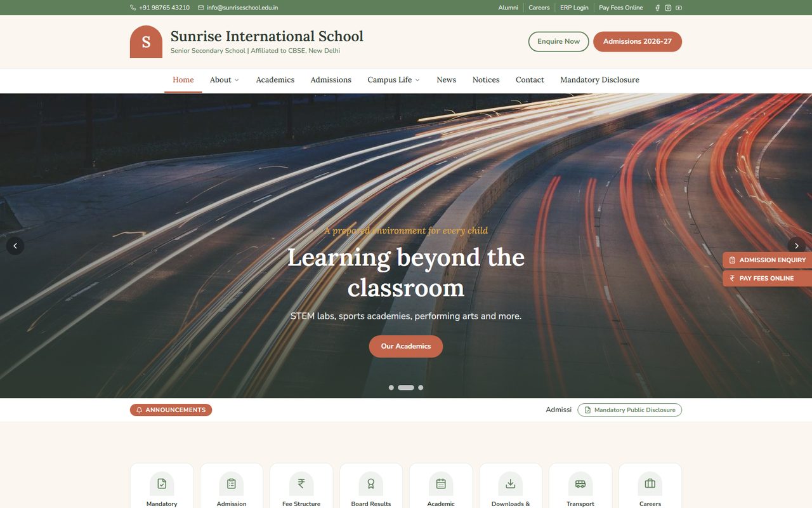Open the Mandatory Public Disclosure pill button
812x508 pixels.
coord(629,410)
